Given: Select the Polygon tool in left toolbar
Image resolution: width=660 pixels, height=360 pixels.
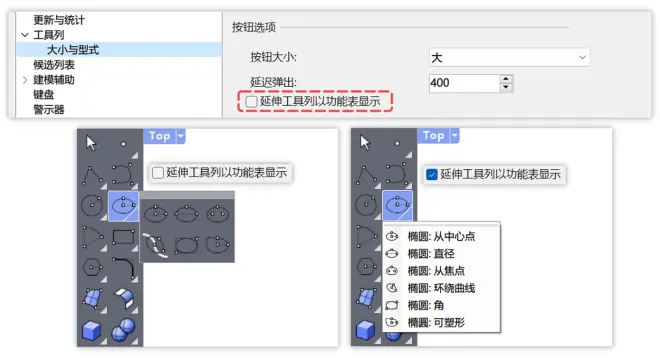Looking at the screenshot, I should click(93, 267).
